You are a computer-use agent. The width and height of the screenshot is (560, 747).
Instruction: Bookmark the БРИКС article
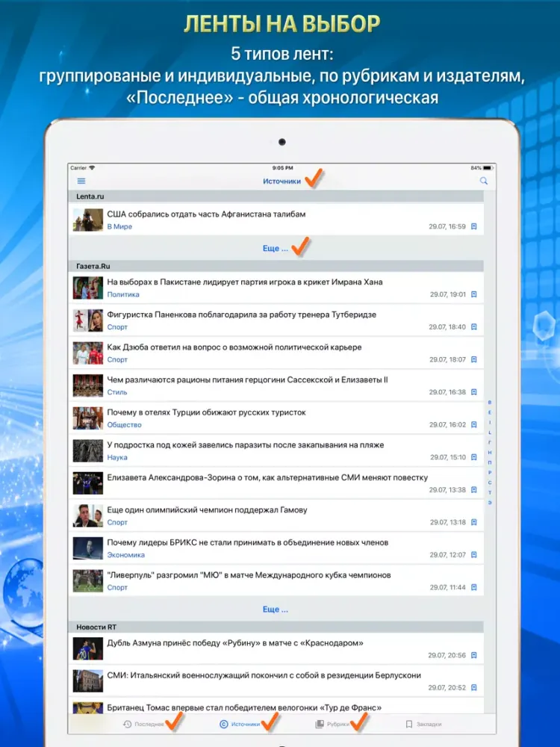tap(474, 555)
